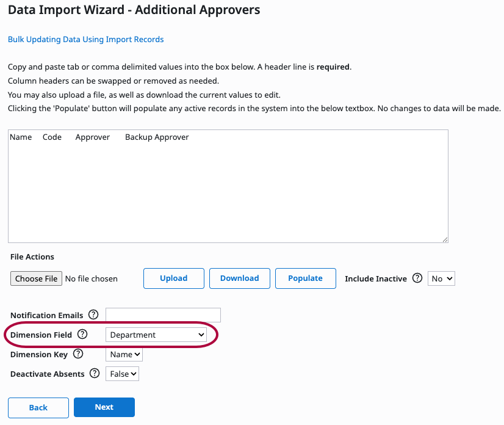Image resolution: width=504 pixels, height=425 pixels.
Task: Click the 'Data Import Wizard - Additional Approvers' title
Action: pos(134,10)
